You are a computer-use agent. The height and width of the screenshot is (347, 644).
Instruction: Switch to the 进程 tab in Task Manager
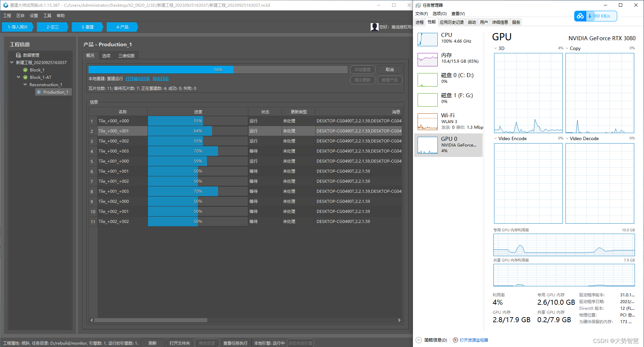[420, 22]
